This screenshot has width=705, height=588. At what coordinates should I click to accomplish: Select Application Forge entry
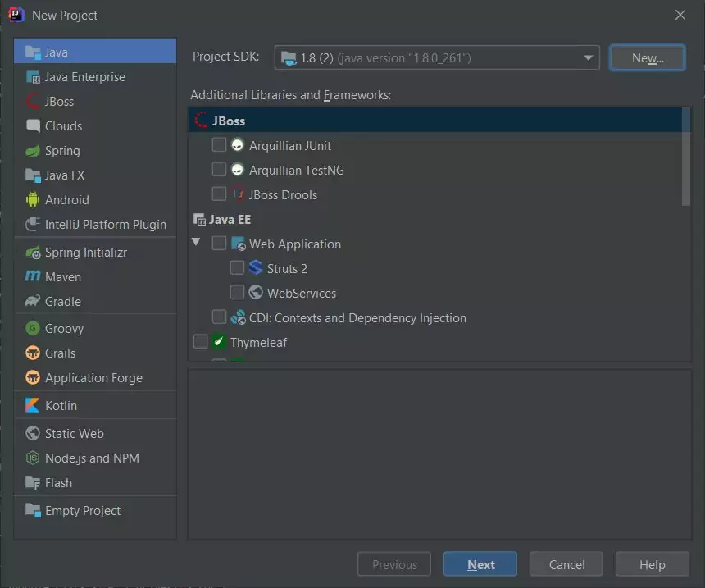click(95, 378)
